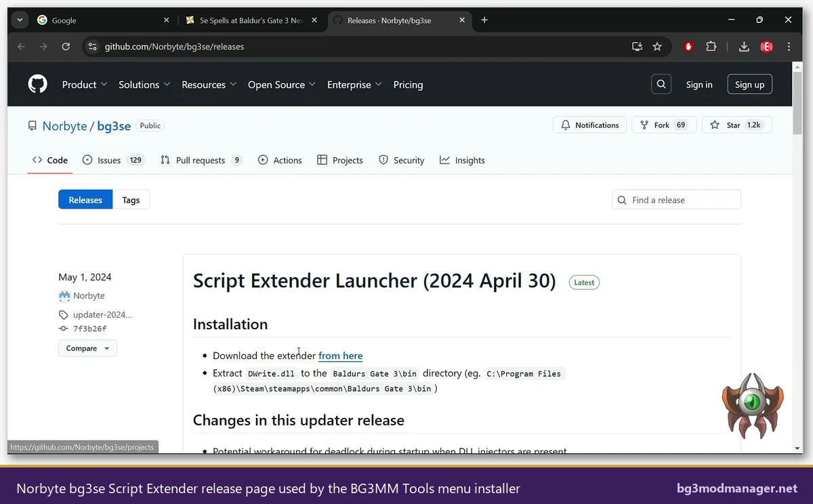
Task: Open the Norbyte author link under date
Action: 89,296
